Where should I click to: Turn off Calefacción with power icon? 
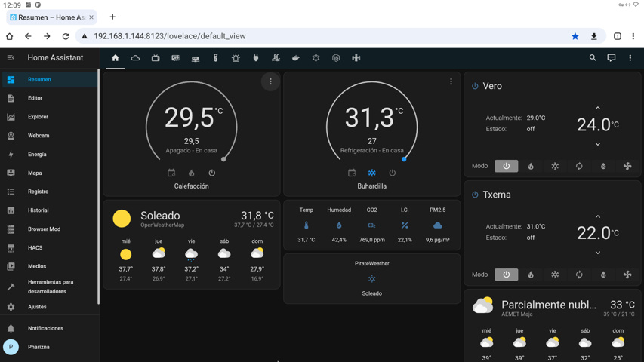click(x=211, y=173)
